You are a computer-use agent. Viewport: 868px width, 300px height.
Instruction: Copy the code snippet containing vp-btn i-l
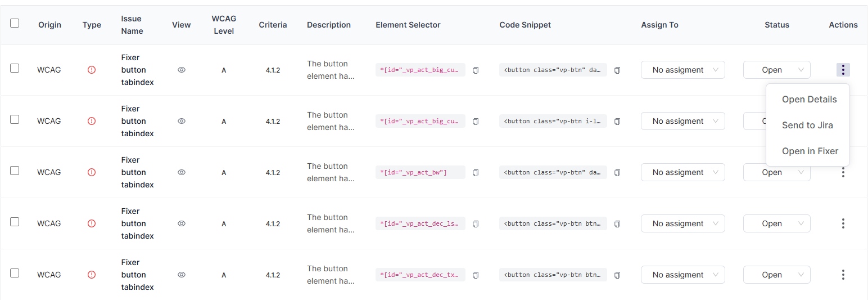pyautogui.click(x=617, y=121)
